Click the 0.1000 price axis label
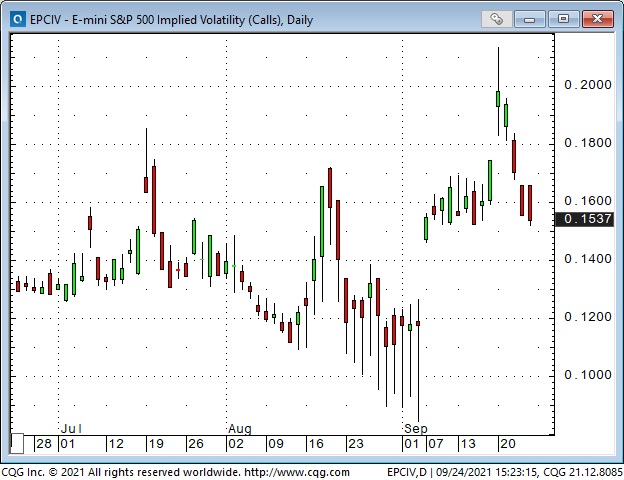 point(588,375)
